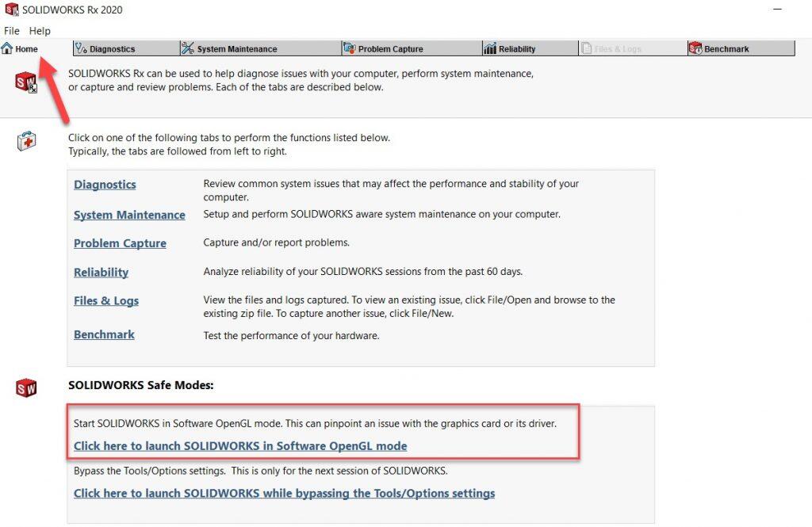Screen dimensions: 812x527
Task: Follow the Benchmark link in the list
Action: 104,334
